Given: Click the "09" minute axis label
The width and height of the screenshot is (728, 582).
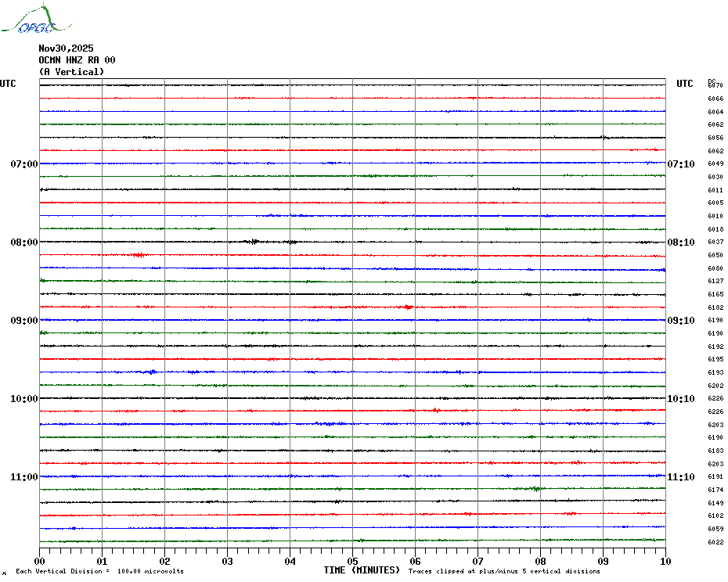Looking at the screenshot, I should [x=603, y=562].
